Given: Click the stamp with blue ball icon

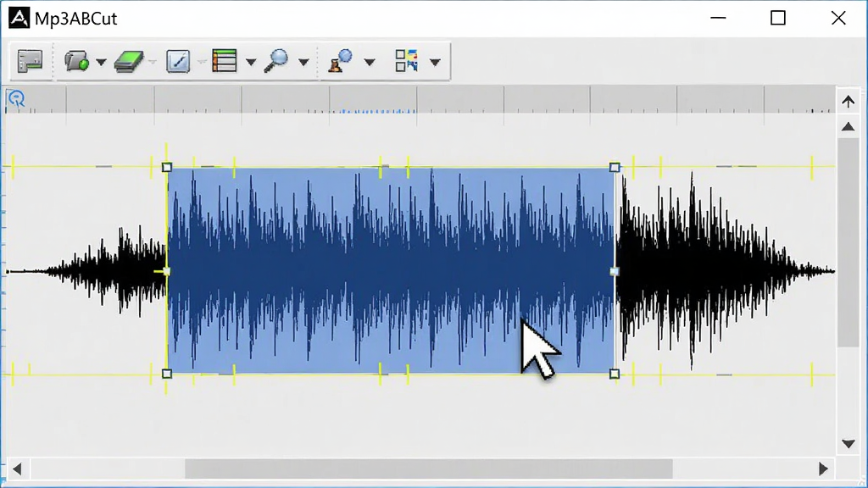Looking at the screenshot, I should click(340, 61).
